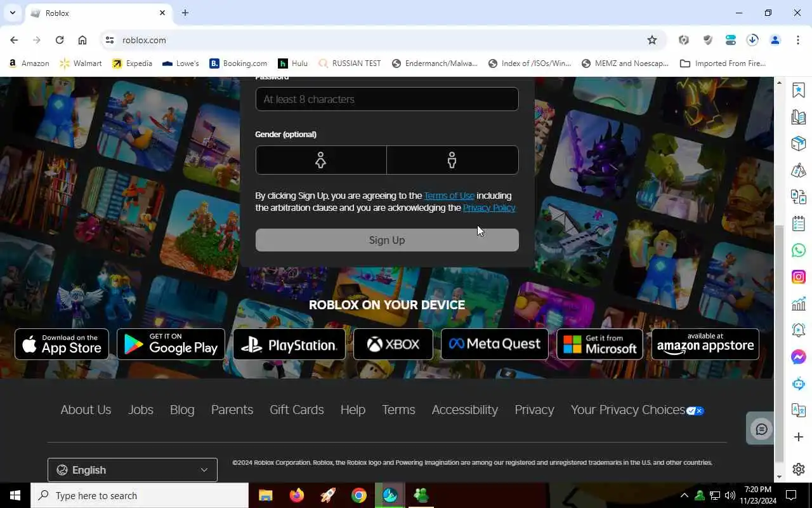Click Get it on Google Play badge
This screenshot has height=508, width=812.
[x=171, y=344]
